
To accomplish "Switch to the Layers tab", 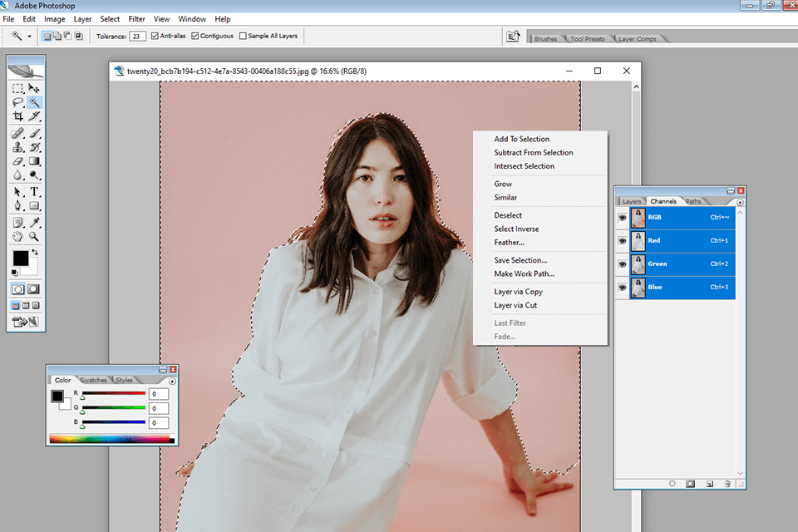I will click(632, 202).
